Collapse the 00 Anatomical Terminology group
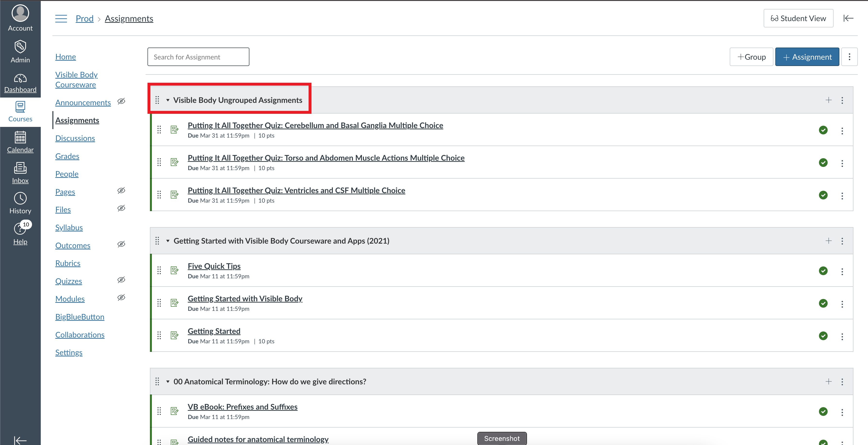Screen dimensions: 868x445 coord(168,381)
